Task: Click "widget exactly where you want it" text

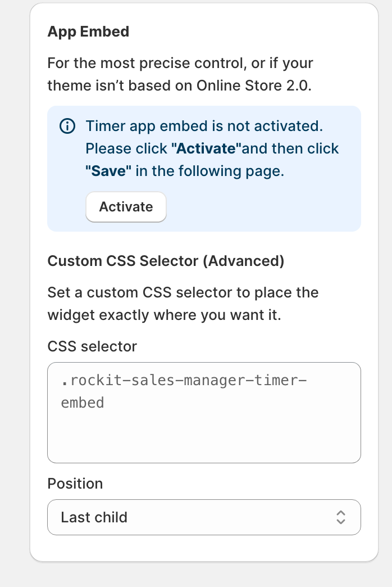Action: 164,315
